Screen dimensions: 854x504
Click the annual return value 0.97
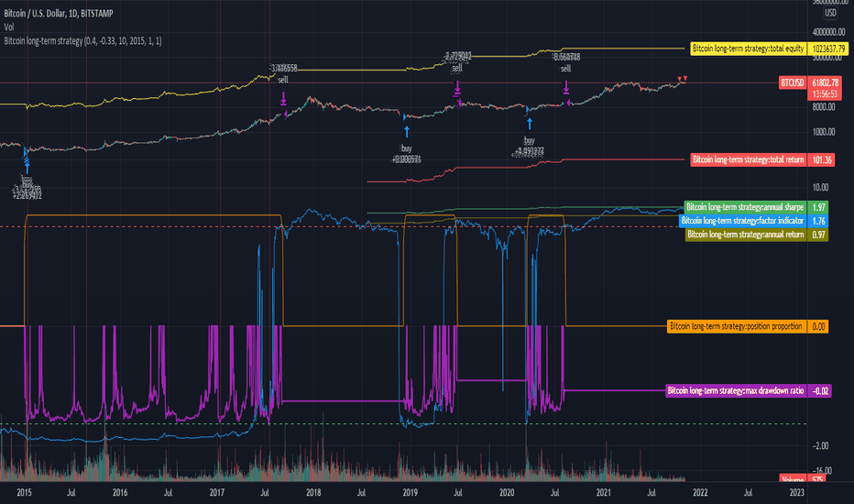point(818,235)
